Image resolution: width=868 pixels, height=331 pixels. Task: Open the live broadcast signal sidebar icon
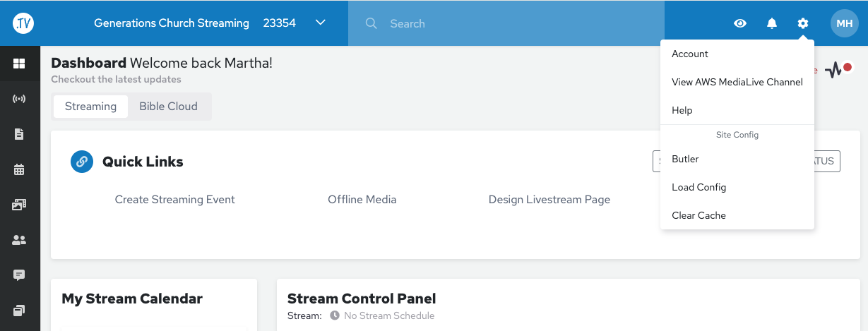coord(19,99)
